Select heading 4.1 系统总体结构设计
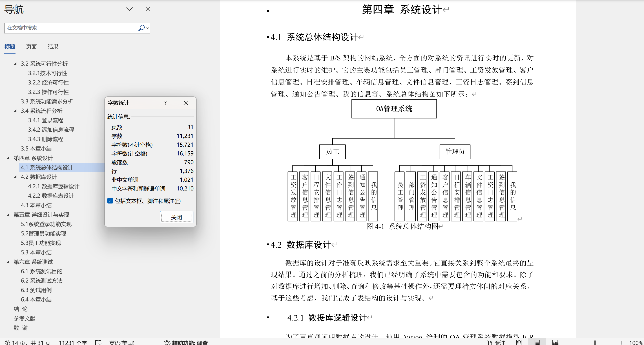The image size is (644, 345). [47, 168]
